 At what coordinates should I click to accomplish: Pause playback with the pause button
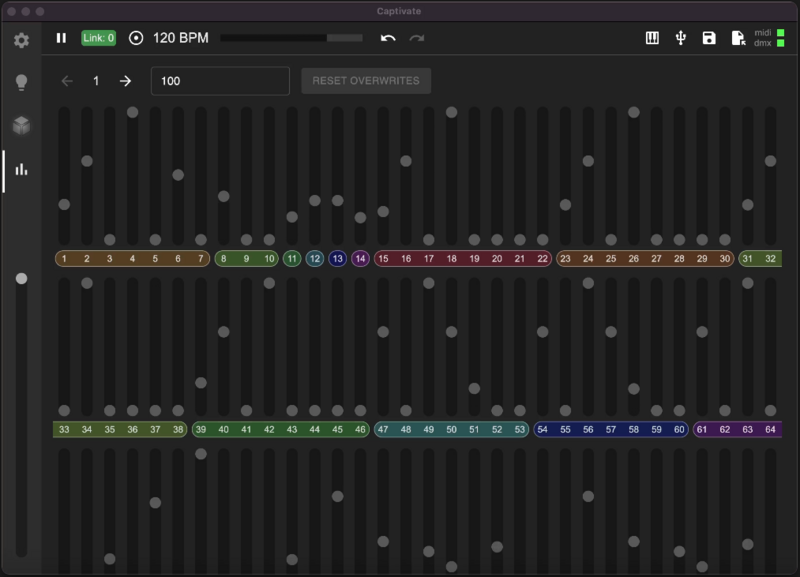(61, 38)
